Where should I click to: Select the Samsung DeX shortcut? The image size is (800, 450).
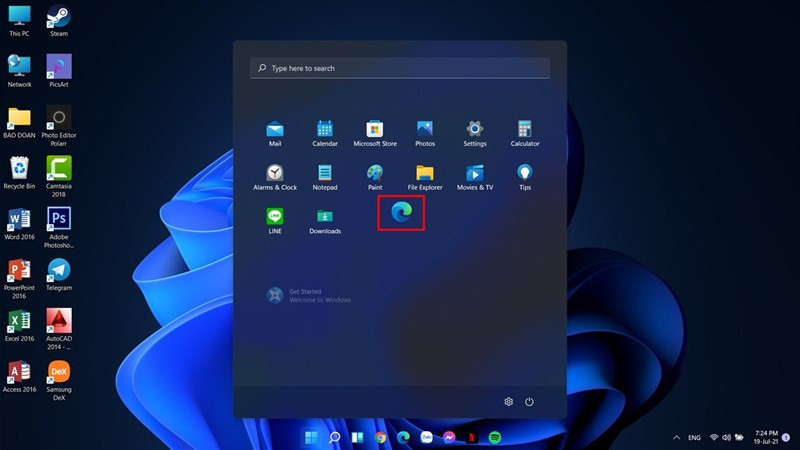(x=59, y=380)
